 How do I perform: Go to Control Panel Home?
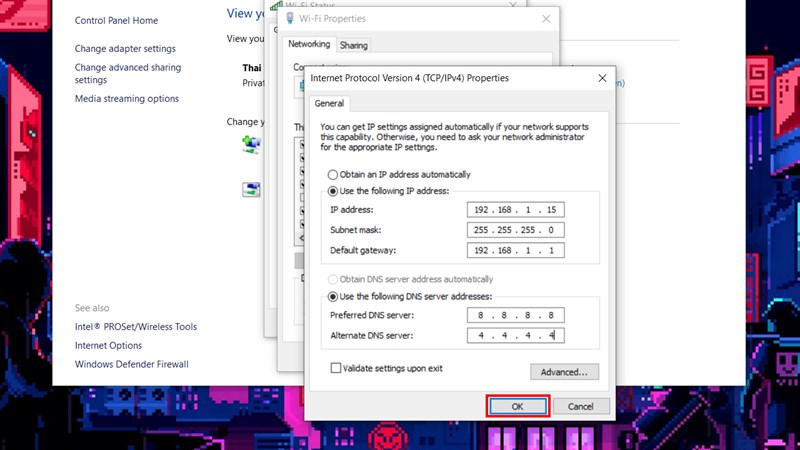(x=116, y=21)
